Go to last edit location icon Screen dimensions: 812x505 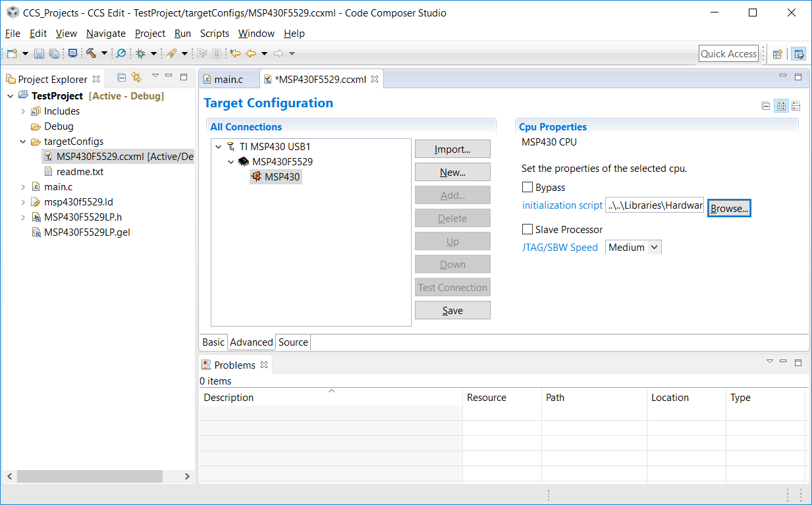235,53
